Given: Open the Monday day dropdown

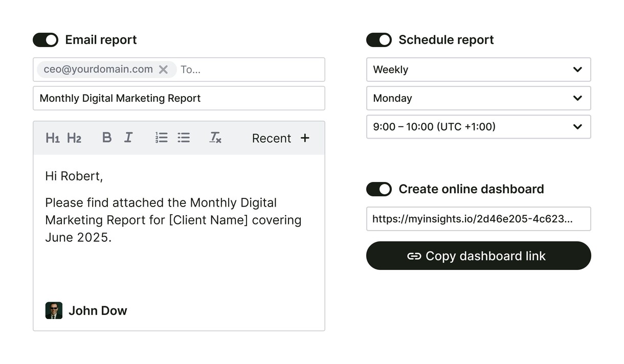Looking at the screenshot, I should point(479,98).
